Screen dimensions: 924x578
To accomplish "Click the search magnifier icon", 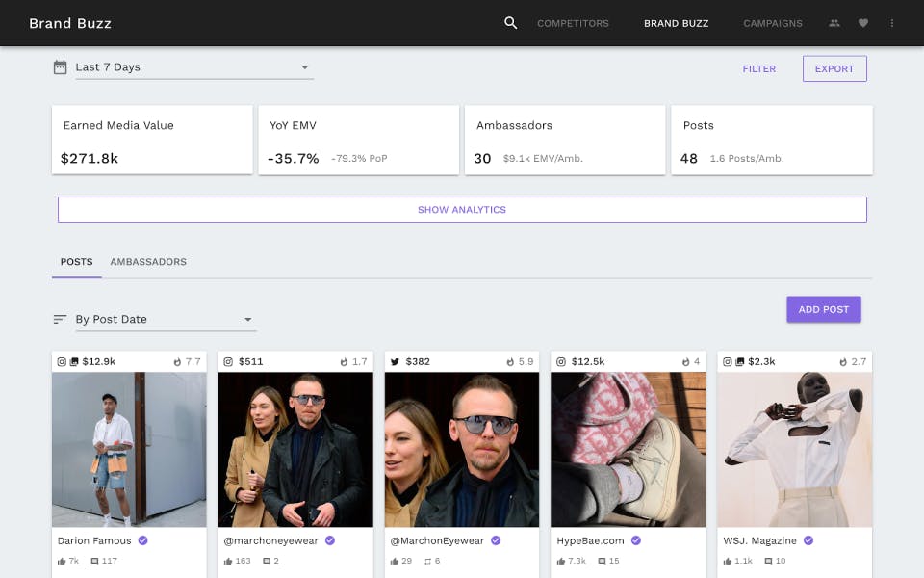I will pyautogui.click(x=511, y=23).
